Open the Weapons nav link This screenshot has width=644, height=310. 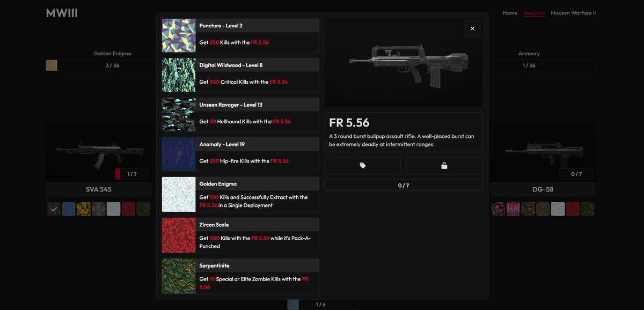coord(534,13)
